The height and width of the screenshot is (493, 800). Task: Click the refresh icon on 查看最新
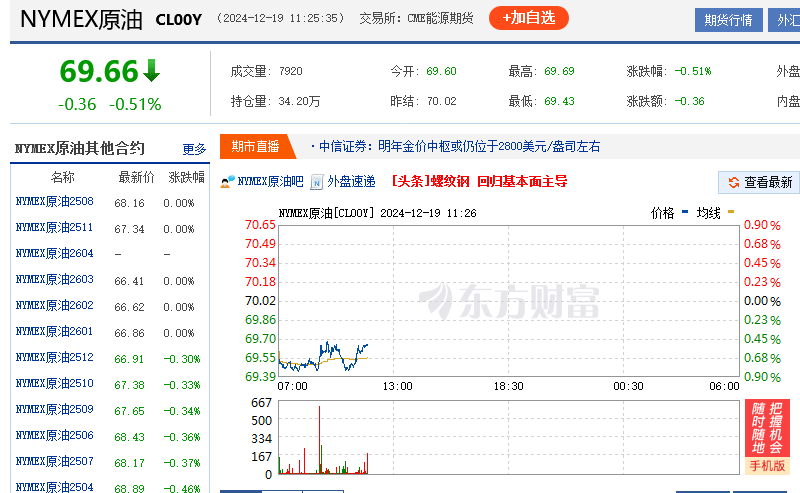pyautogui.click(x=734, y=182)
